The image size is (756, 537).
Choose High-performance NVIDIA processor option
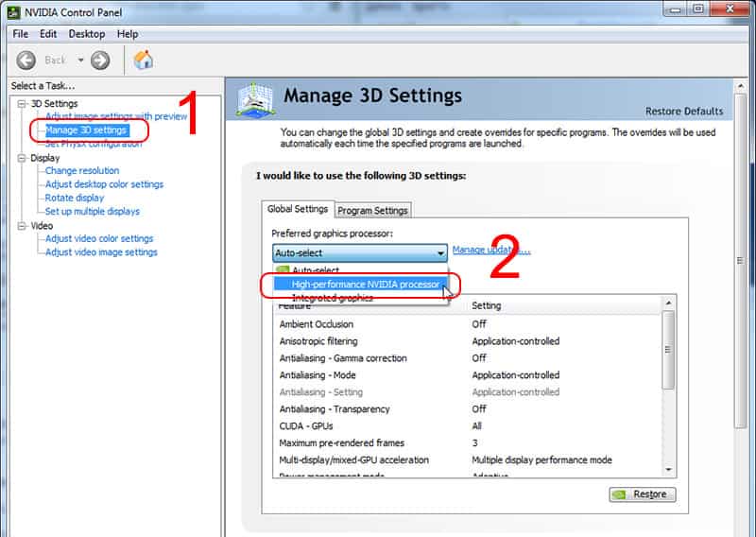pos(365,284)
